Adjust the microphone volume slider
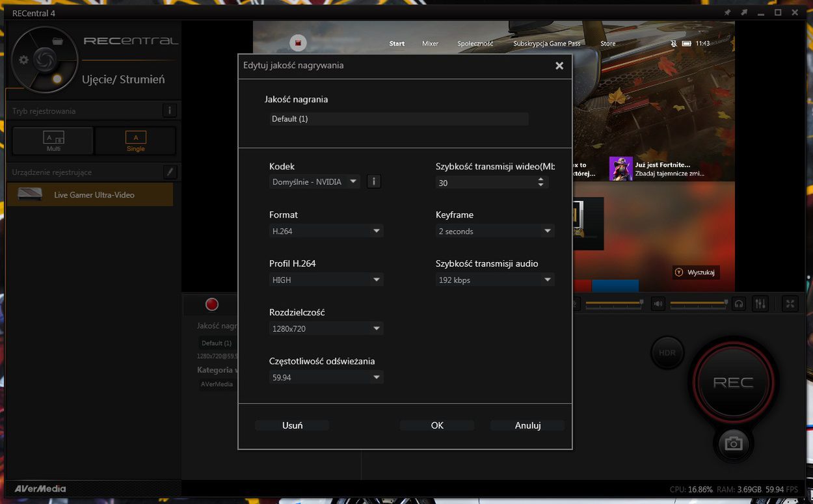The height and width of the screenshot is (504, 813). coord(614,303)
